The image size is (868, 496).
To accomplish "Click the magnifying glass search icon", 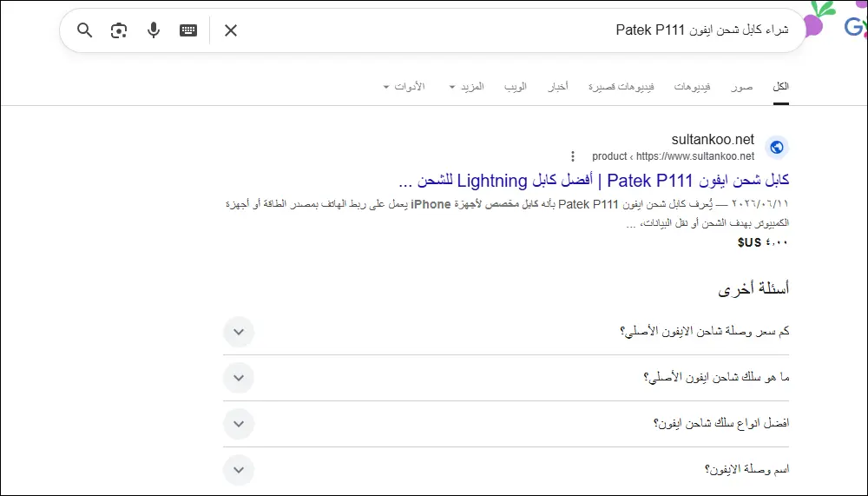I will tap(85, 30).
